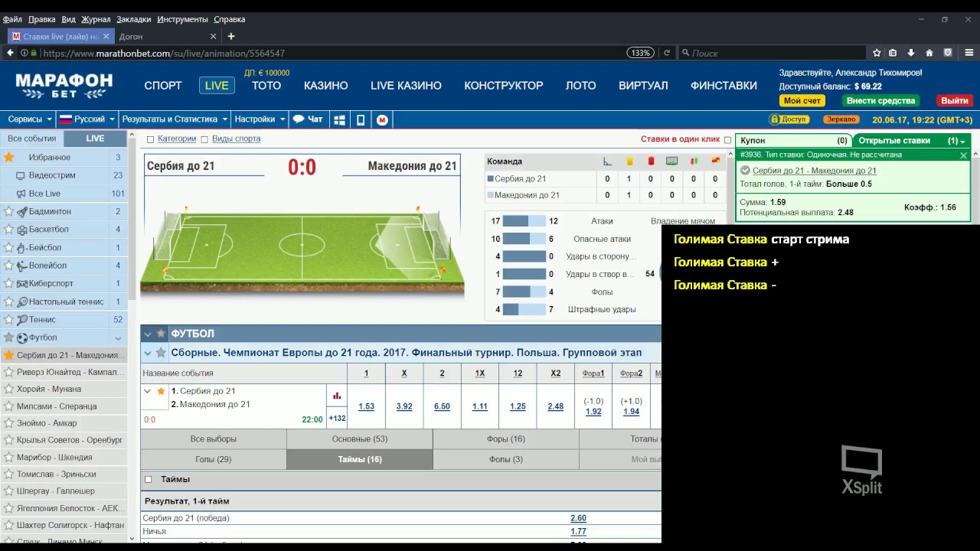The image size is (980, 551).
Task: Click the round red M icon
Action: click(382, 119)
